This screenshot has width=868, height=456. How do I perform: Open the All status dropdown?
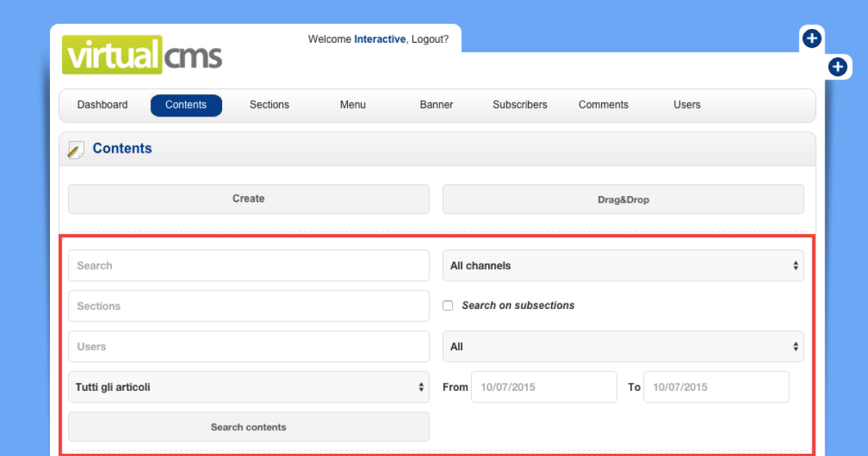coord(623,347)
